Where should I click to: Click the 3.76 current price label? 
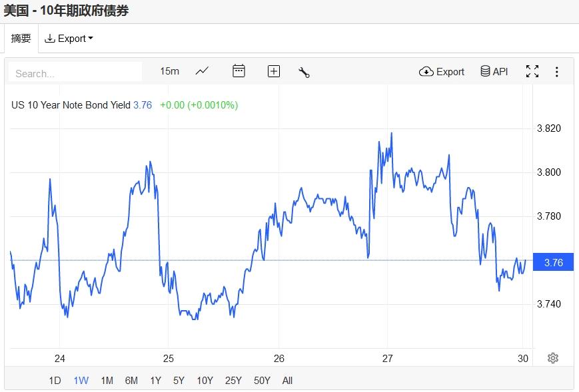pyautogui.click(x=553, y=262)
